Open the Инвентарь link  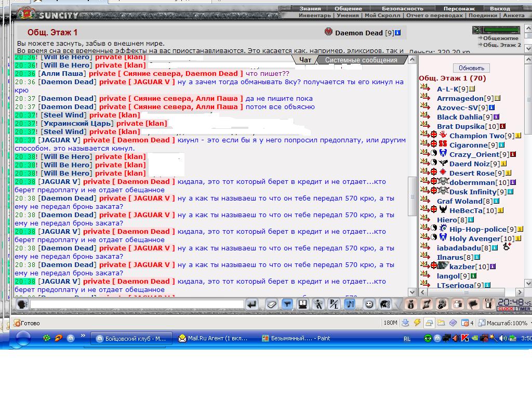tap(314, 15)
